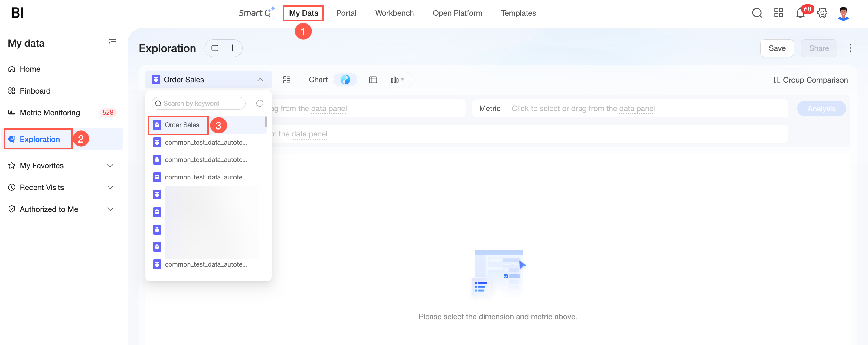Click the dataset list scrollbar
The width and height of the screenshot is (868, 345).
tap(266, 122)
